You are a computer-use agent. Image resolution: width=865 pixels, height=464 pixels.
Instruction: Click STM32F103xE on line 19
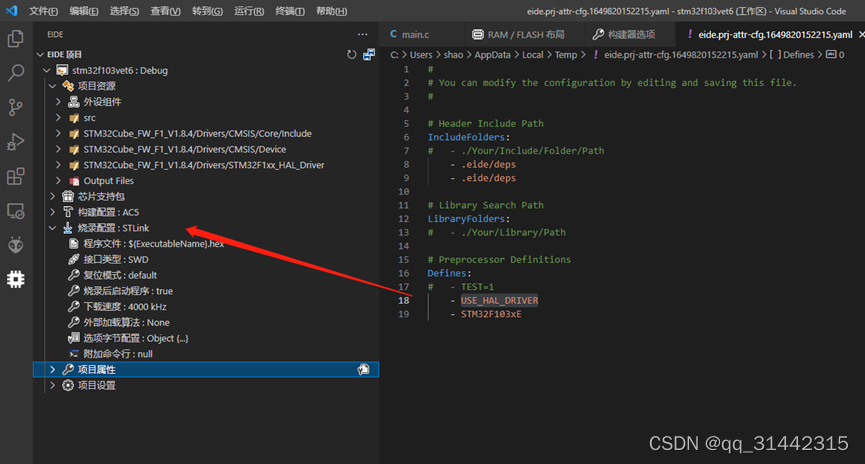pos(491,314)
